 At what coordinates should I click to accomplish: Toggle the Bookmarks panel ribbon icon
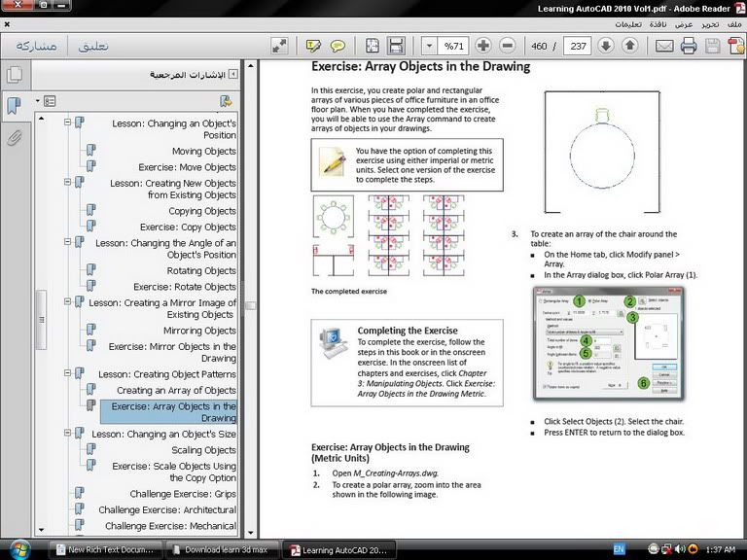[x=15, y=105]
